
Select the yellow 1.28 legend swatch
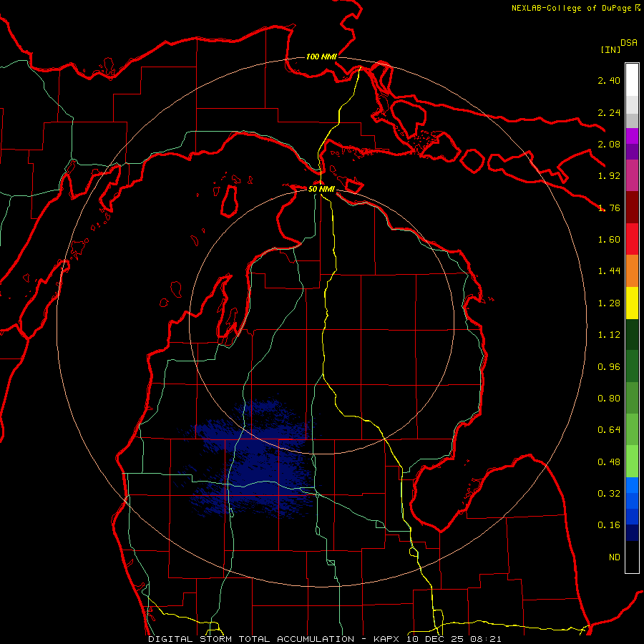point(632,303)
